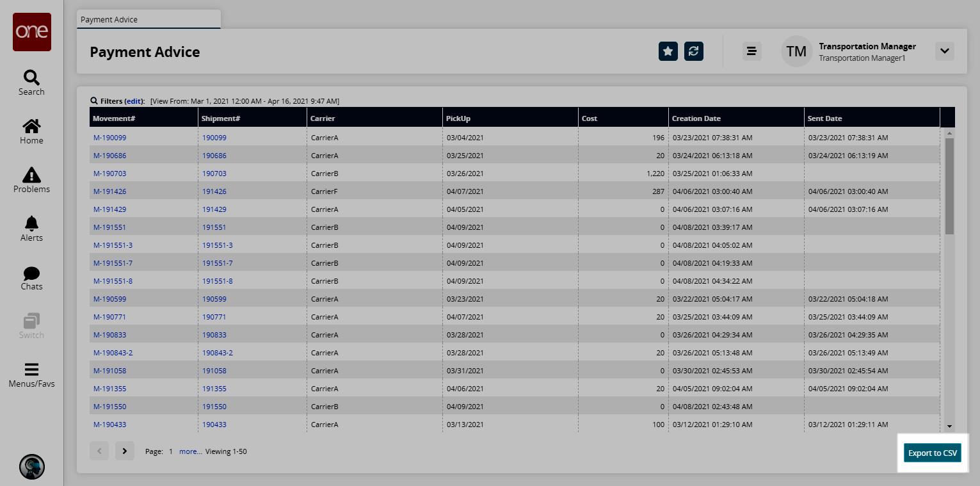This screenshot has width=980, height=486.
Task: Click the ONE logo in the sidebar
Action: [32, 32]
